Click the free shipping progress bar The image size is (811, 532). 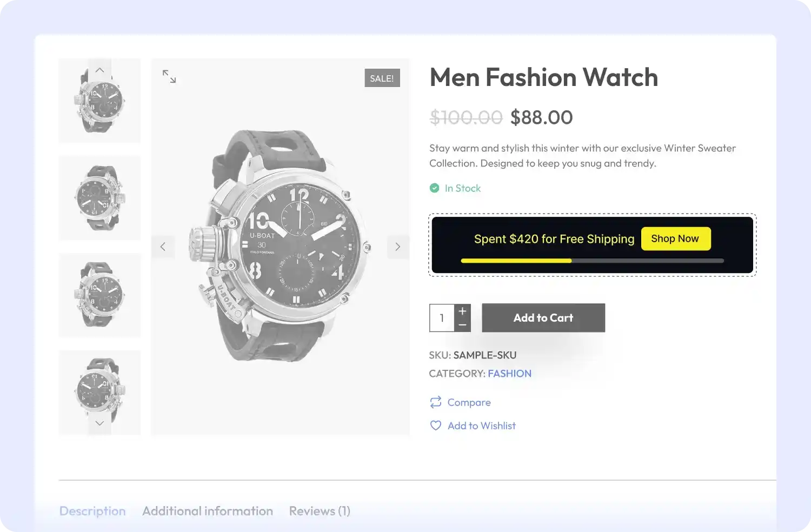592,261
